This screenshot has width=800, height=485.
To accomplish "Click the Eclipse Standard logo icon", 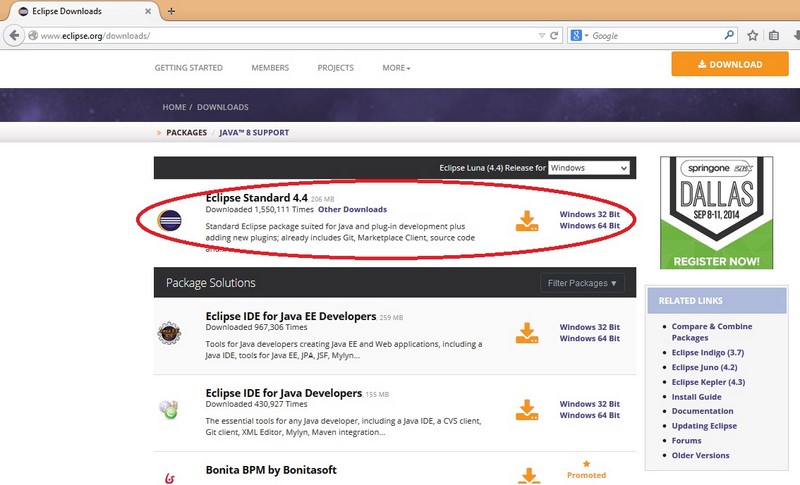I will coord(170,220).
